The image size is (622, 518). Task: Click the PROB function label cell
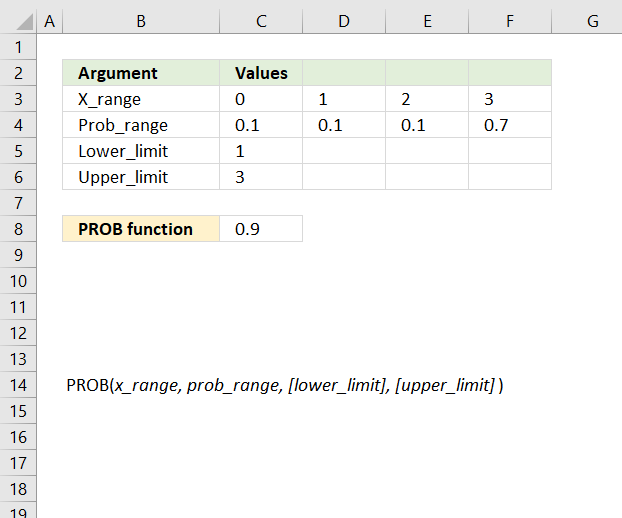(x=141, y=229)
